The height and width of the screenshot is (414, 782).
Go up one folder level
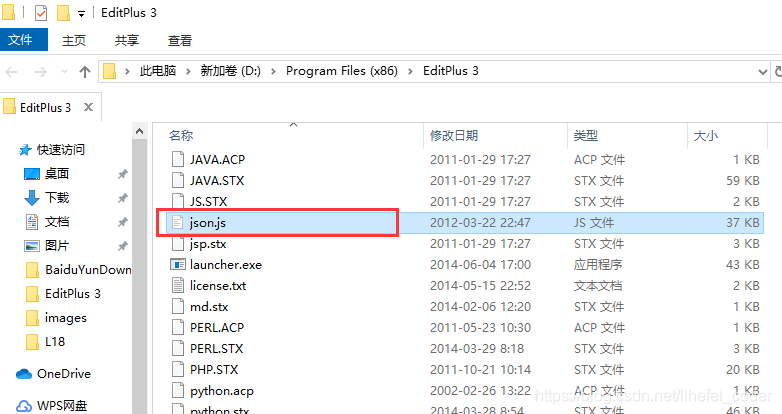[85, 72]
